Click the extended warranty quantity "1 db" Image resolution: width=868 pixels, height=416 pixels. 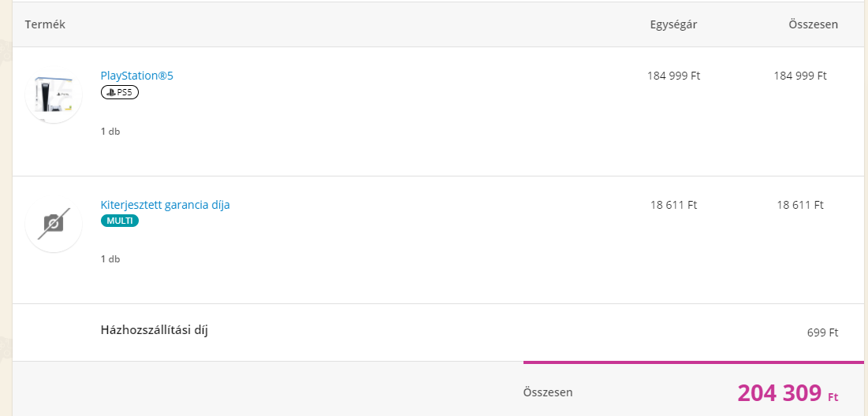click(x=110, y=259)
